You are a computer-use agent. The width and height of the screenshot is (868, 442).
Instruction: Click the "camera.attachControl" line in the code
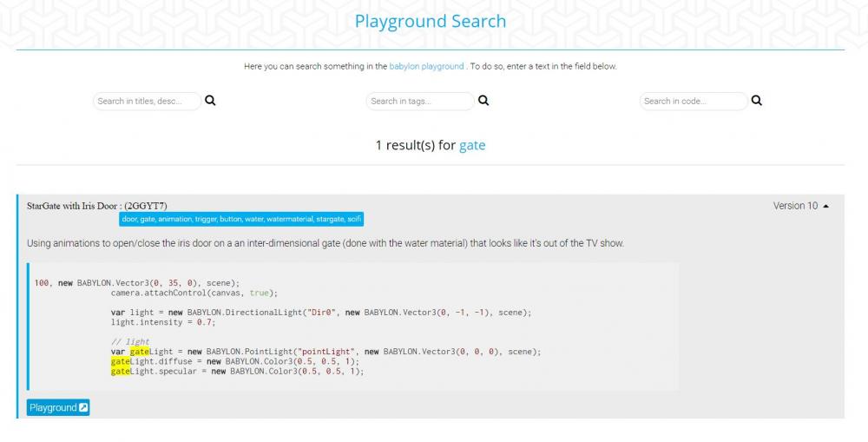(195, 293)
